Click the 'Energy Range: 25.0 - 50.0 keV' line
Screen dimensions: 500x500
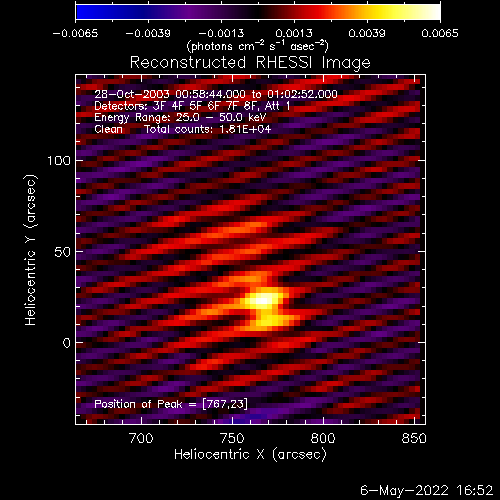(x=180, y=118)
